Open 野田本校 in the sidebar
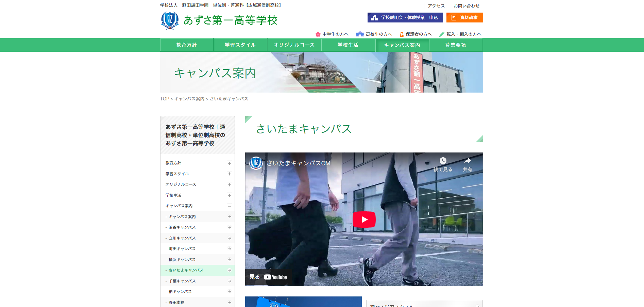 click(198, 303)
